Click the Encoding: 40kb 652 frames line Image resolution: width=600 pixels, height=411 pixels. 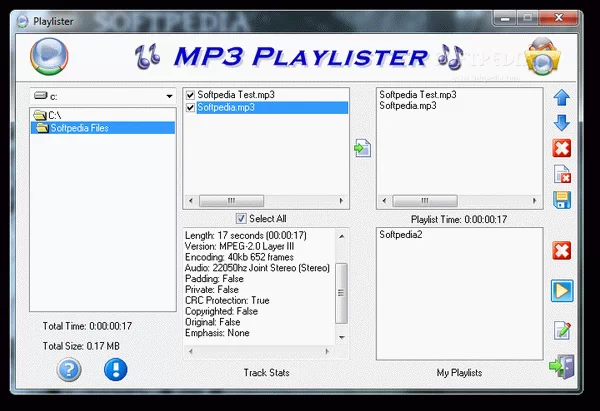[239, 257]
